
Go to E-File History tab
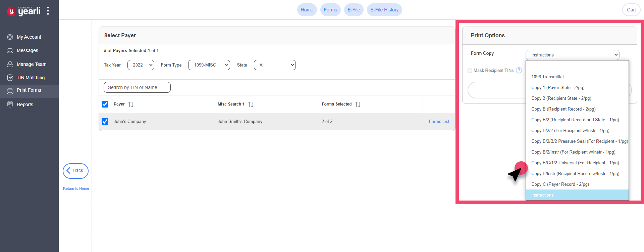pyautogui.click(x=384, y=10)
